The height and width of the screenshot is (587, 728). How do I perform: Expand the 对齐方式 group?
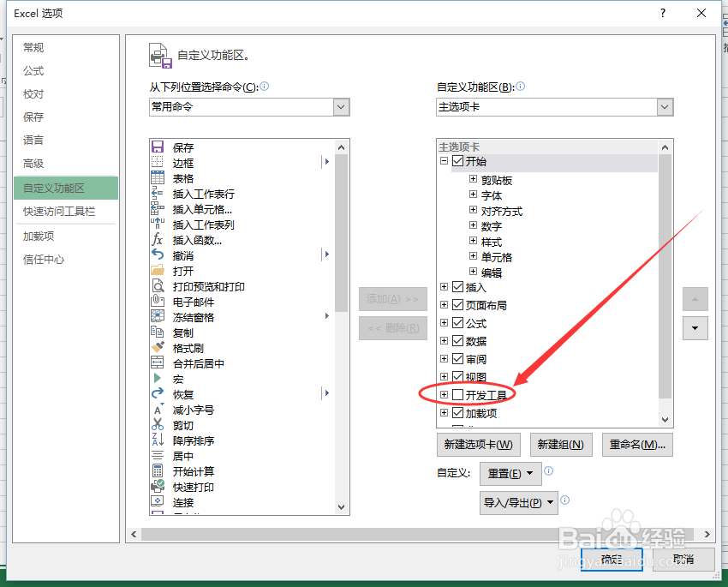pos(473,209)
